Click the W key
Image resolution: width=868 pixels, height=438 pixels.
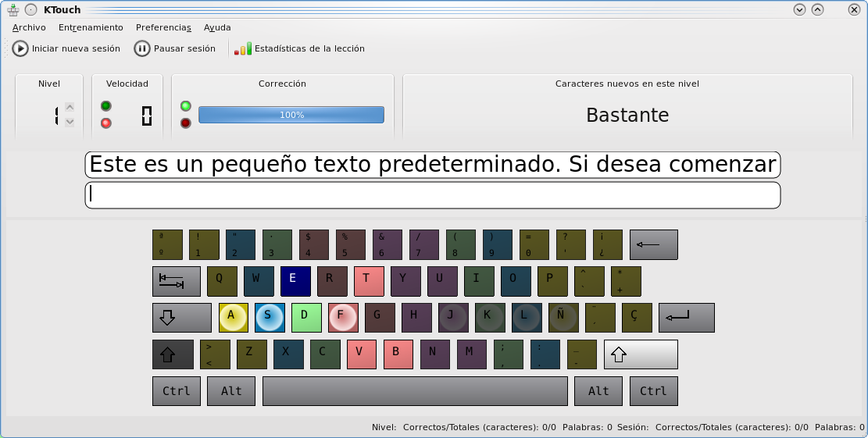(259, 281)
